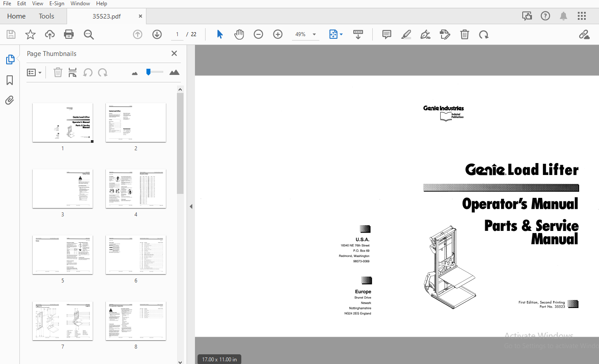Select page 7 thumbnail

[x=63, y=321]
